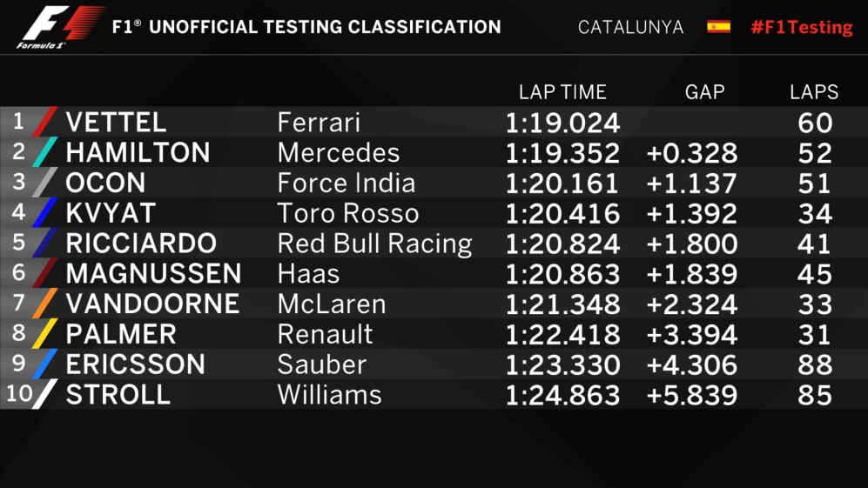Image resolution: width=868 pixels, height=488 pixels.
Task: Click Kvyat's blue Toro Rosso stripe
Action: tap(44, 213)
